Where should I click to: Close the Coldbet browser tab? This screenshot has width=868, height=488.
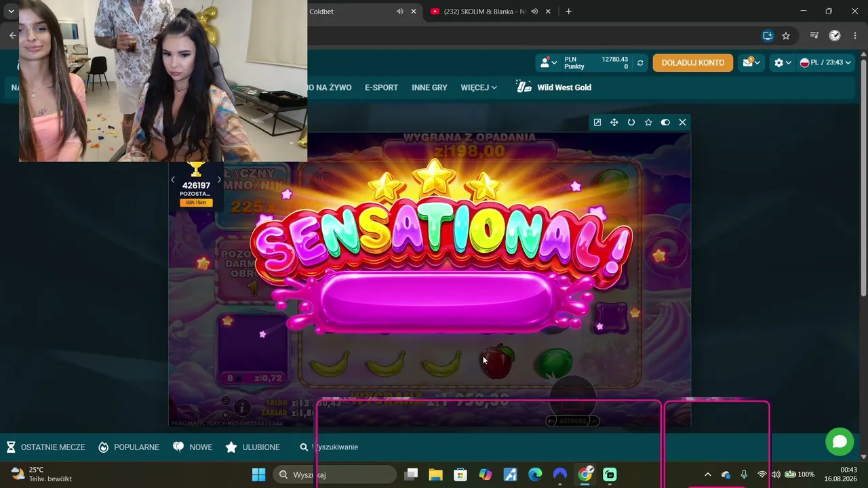coord(414,12)
